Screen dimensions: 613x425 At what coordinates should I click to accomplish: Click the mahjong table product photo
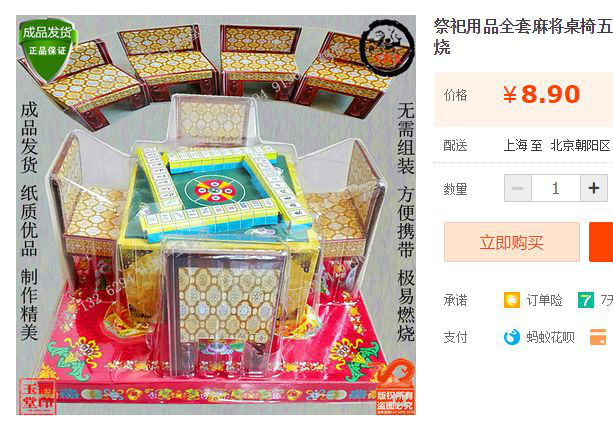pyautogui.click(x=216, y=215)
